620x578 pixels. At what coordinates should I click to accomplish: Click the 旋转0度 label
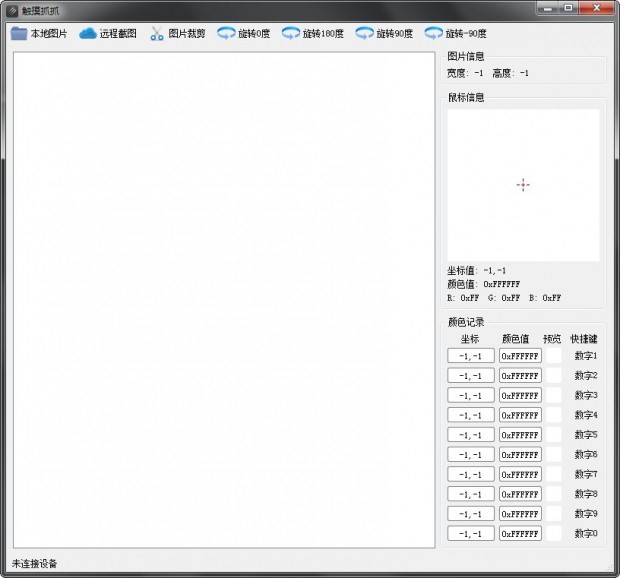tap(254, 34)
